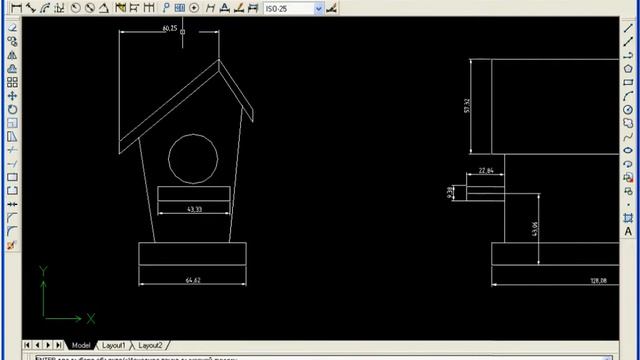Select the Join tool
640x360 pixels.
pos(12,204)
